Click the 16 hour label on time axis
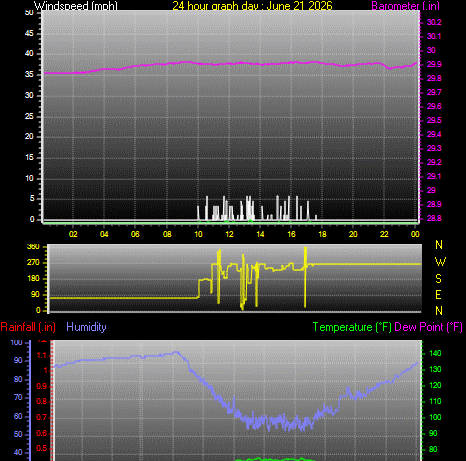Image resolution: width=466 pixels, height=461 pixels. pyautogui.click(x=291, y=234)
